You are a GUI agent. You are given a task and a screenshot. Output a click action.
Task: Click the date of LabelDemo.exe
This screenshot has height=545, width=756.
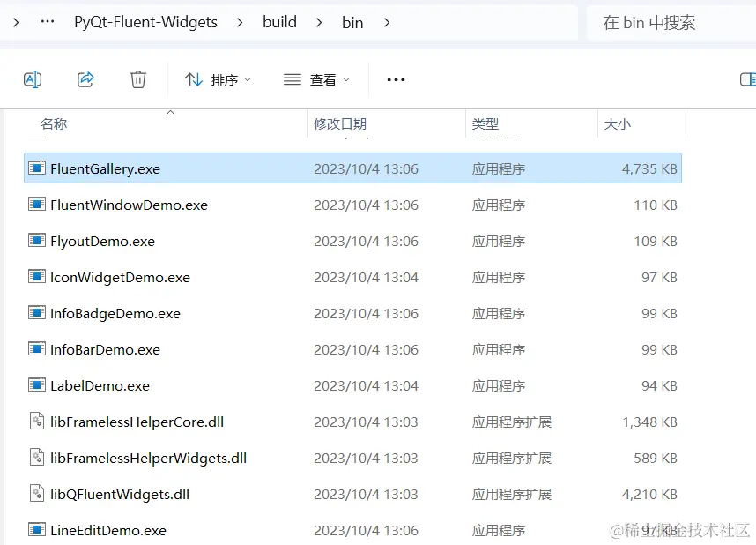click(366, 386)
